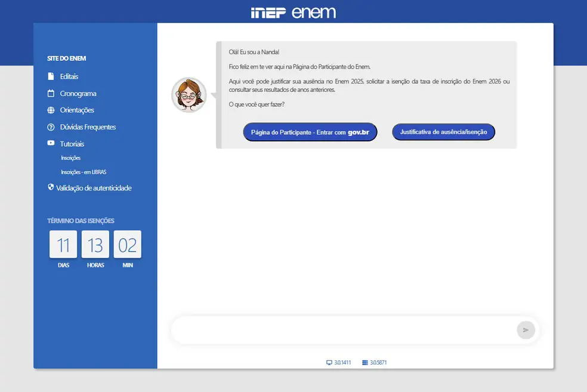587x392 pixels.
Task: Open Dúvidas Frequentes link
Action: pyautogui.click(x=88, y=127)
